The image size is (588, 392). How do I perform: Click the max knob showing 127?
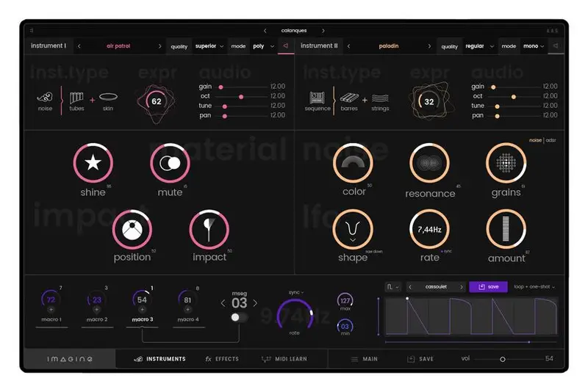point(345,300)
